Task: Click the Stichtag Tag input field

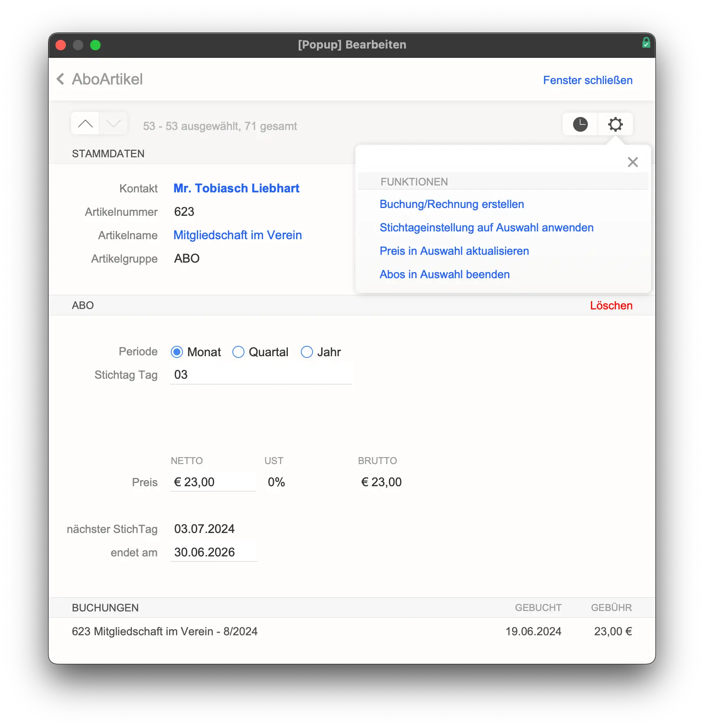Action: click(260, 375)
